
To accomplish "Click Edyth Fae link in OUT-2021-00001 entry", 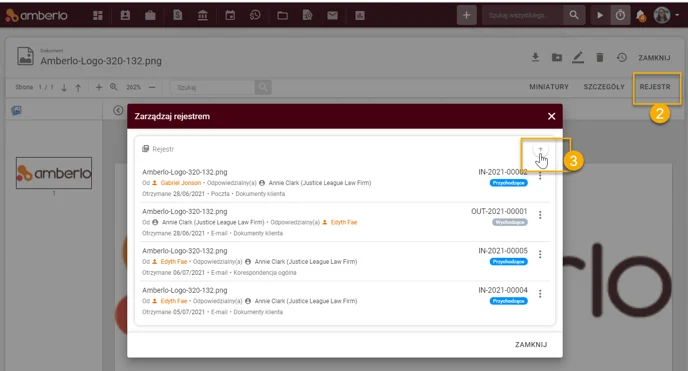I will click(x=344, y=222).
